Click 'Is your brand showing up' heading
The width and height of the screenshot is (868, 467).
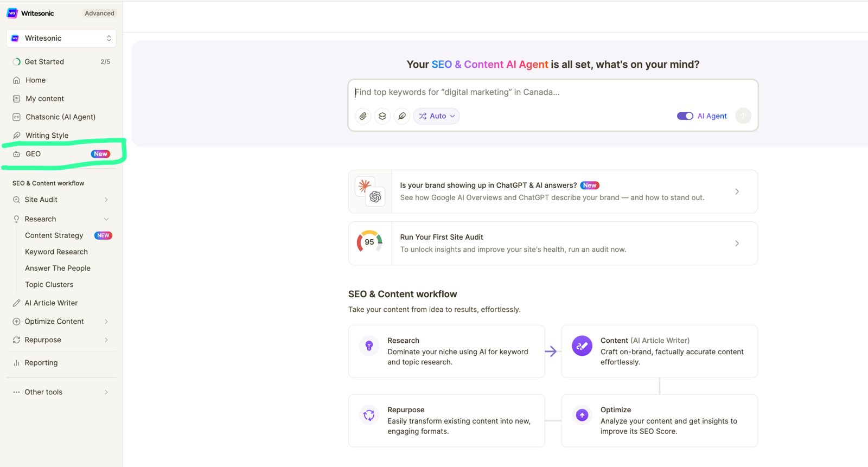coord(488,185)
